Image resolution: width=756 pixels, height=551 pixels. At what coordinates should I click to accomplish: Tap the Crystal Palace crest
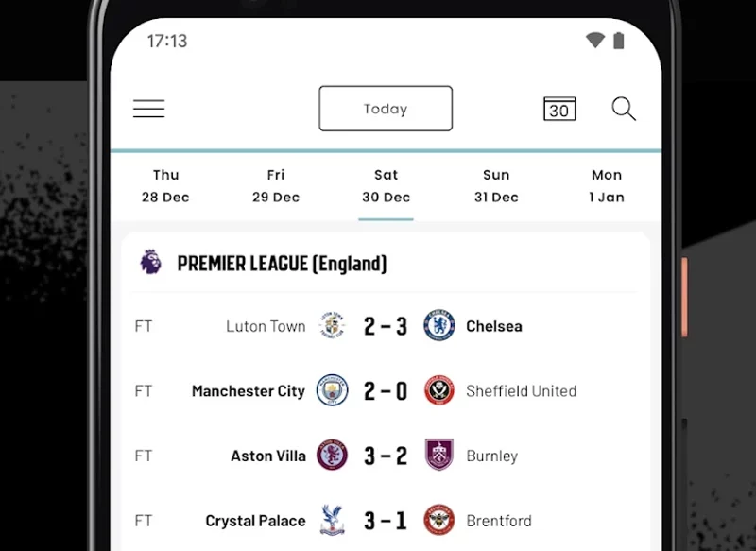332,521
